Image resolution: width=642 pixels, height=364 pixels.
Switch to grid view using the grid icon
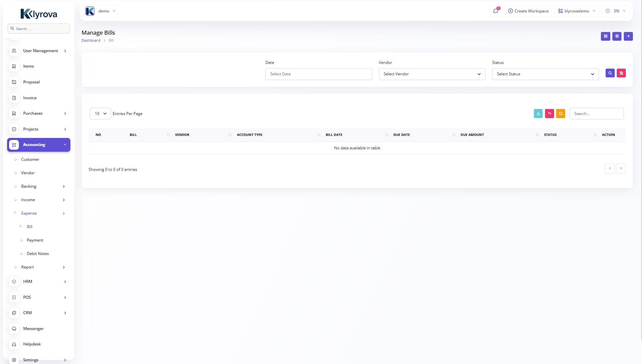(605, 36)
